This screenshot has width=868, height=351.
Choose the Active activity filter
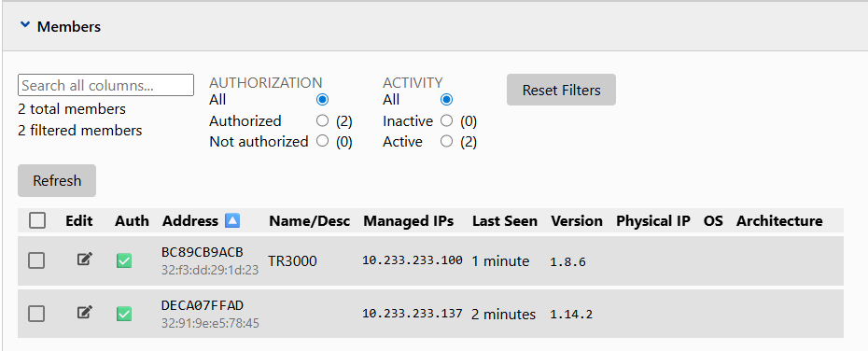point(446,142)
